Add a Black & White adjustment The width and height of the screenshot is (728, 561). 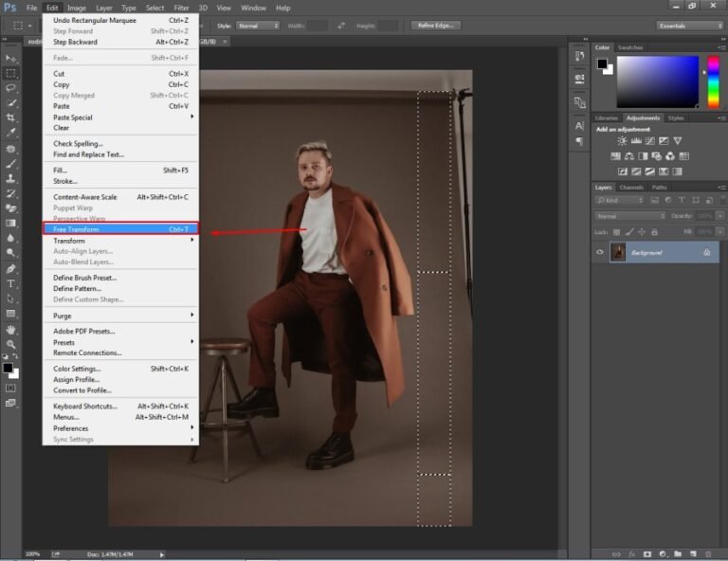643,156
